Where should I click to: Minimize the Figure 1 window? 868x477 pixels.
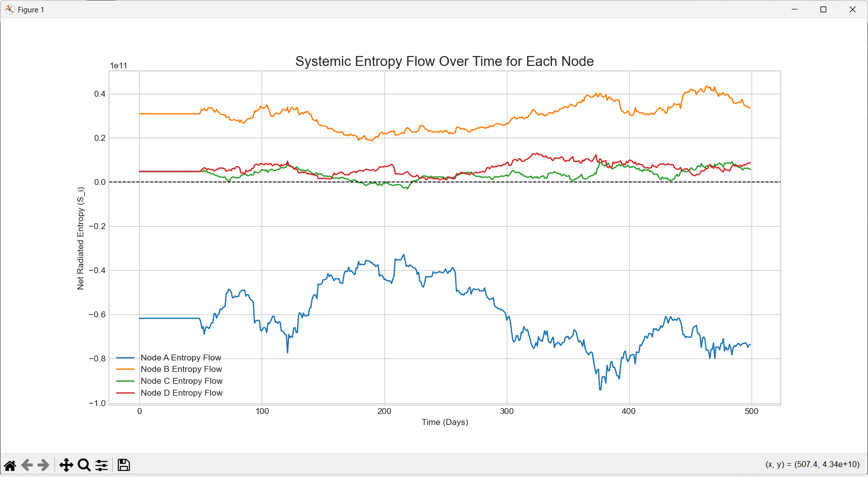pos(795,9)
